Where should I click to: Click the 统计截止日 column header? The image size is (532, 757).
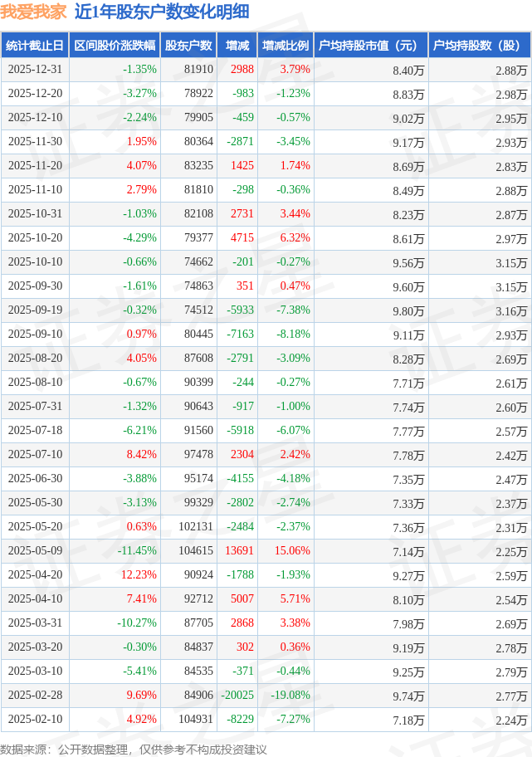[x=34, y=46]
